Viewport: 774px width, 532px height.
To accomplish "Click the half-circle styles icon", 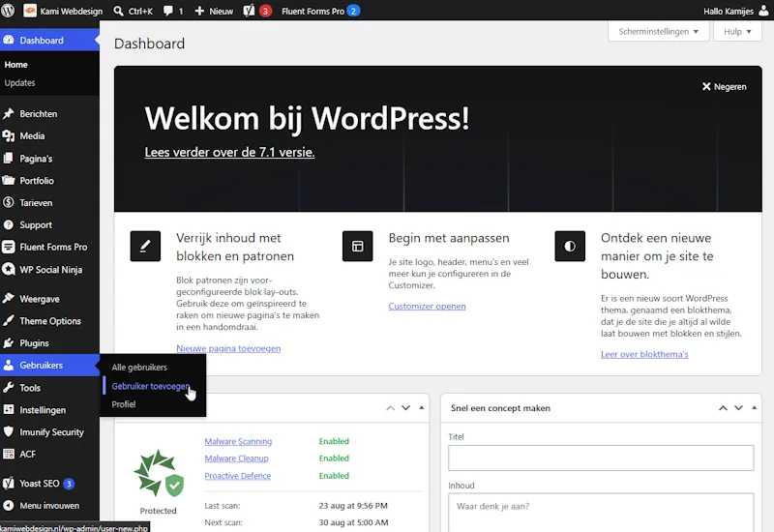I will (x=570, y=246).
